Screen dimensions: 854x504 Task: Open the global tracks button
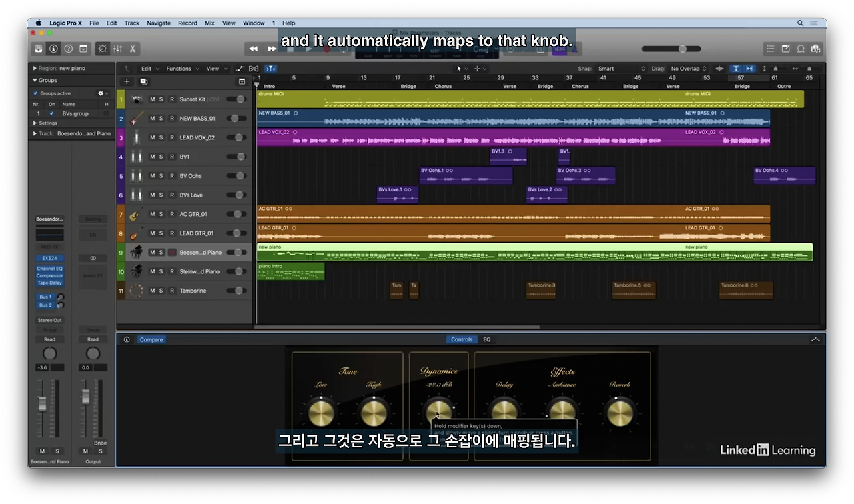[x=242, y=81]
